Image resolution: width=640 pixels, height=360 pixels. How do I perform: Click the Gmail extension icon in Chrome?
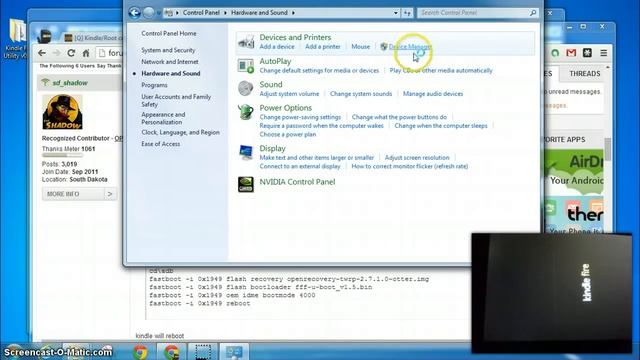(571, 53)
